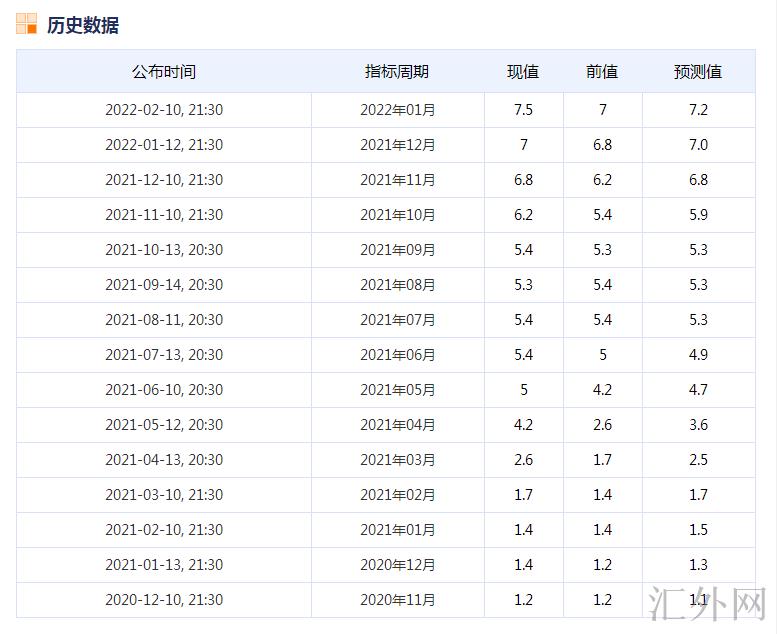Select the 2021-06-10, 20:30 release time cell

click(x=164, y=390)
